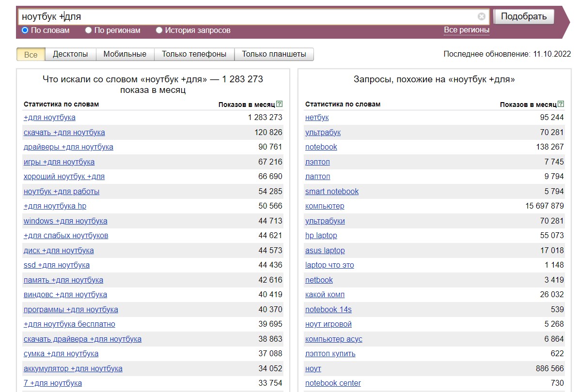Open the аккумулятор +для ноутбука link
This screenshot has height=392, width=578.
tap(73, 368)
